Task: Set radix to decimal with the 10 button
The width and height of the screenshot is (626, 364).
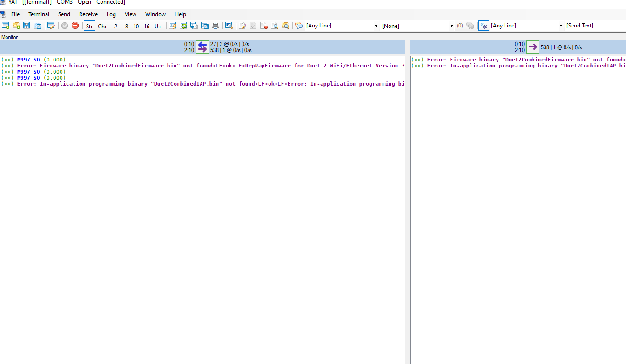Action: [136, 26]
